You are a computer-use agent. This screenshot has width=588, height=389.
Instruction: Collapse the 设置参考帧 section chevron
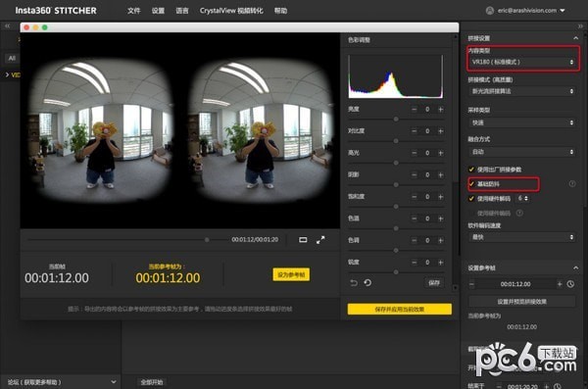click(x=575, y=267)
